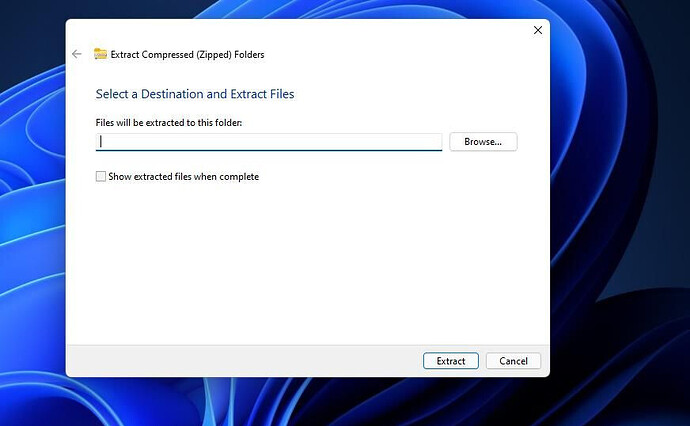This screenshot has width=690, height=426.
Task: Place the caret at the start of the path box
Action: pos(101,142)
